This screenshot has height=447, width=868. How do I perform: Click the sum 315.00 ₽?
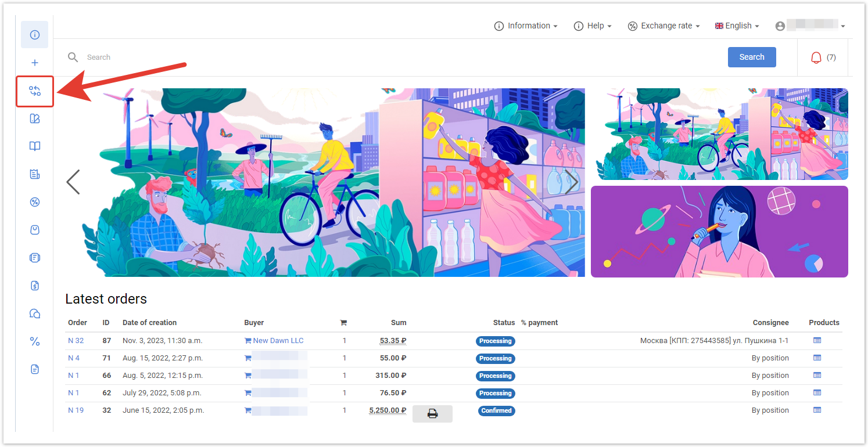[390, 376]
